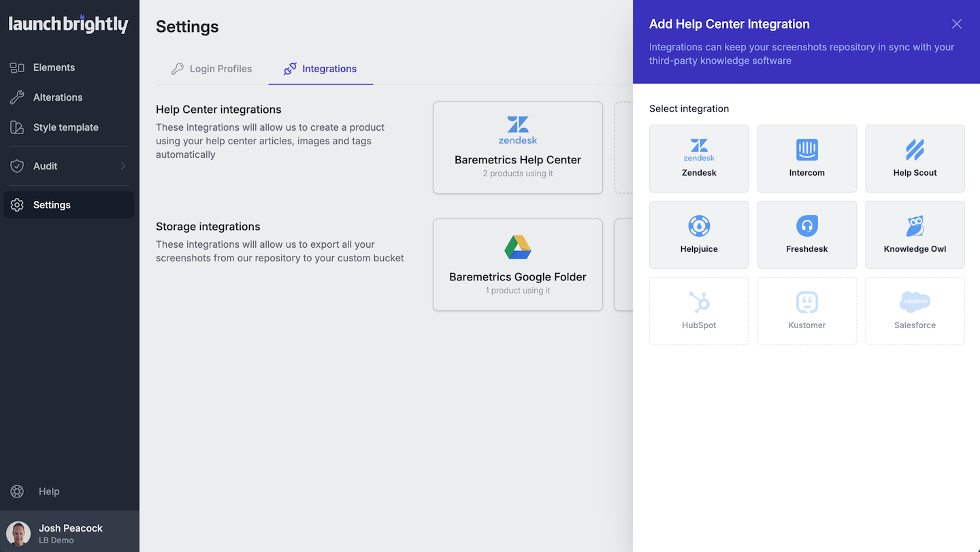The image size is (980, 552).
Task: Select the Knowledge Owl integration
Action: click(x=915, y=234)
